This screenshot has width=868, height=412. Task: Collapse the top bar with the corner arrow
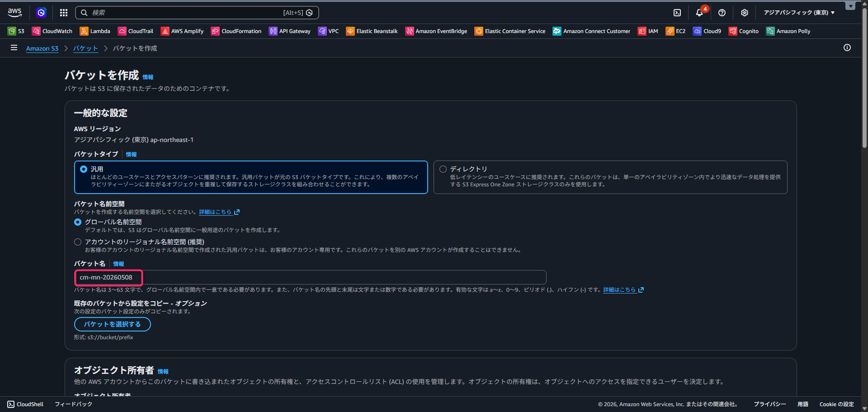(x=850, y=6)
